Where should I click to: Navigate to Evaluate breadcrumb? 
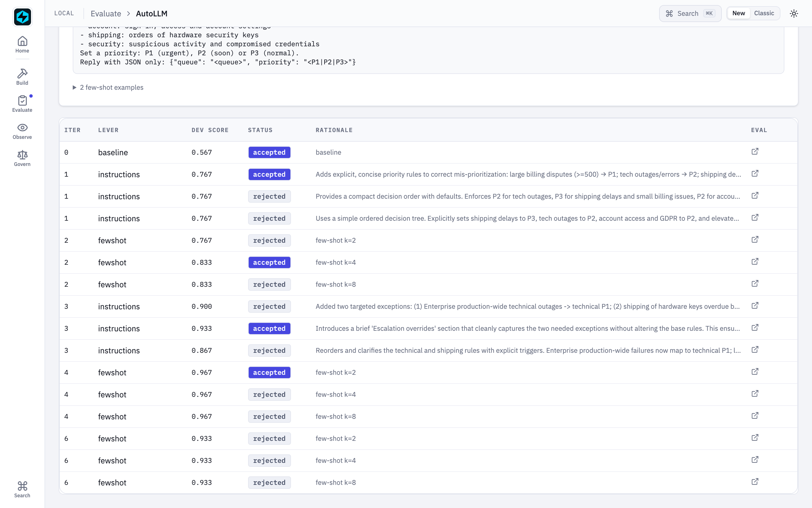click(x=106, y=14)
